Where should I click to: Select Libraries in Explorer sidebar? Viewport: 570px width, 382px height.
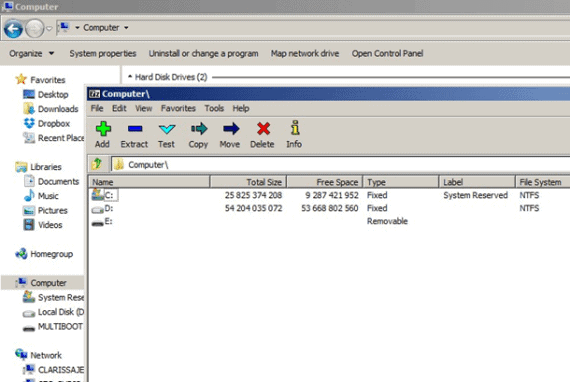point(39,167)
